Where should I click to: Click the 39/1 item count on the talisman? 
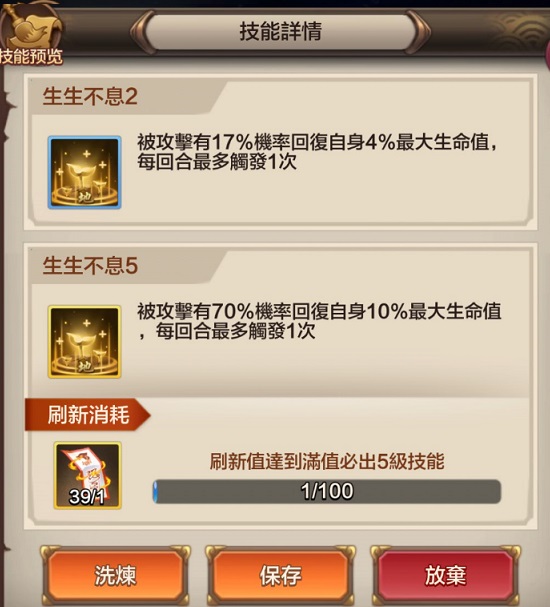pyautogui.click(x=86, y=497)
